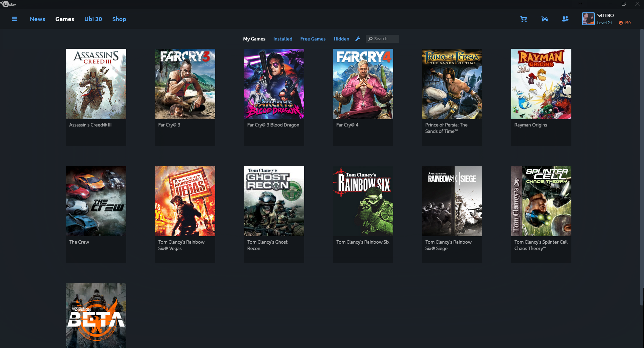Viewport: 644px width, 348px height.
Task: Click the wrench settings icon
Action: (x=358, y=39)
